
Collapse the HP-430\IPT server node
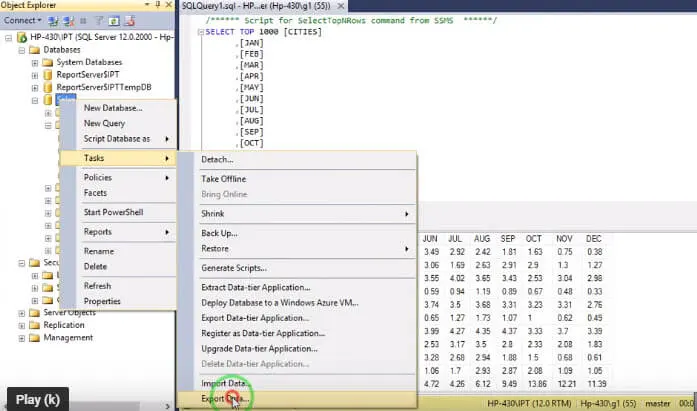pyautogui.click(x=8, y=38)
